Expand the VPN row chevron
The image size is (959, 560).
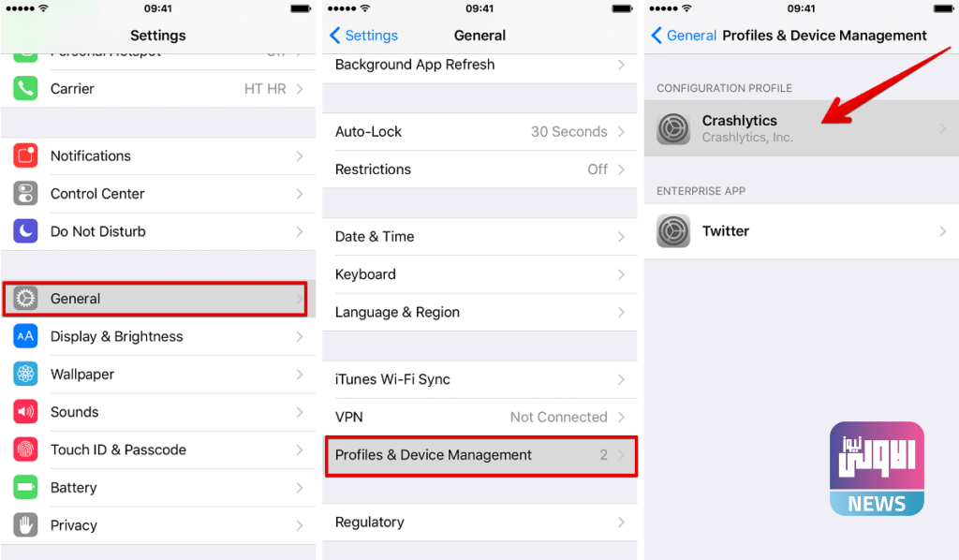pyautogui.click(x=621, y=418)
